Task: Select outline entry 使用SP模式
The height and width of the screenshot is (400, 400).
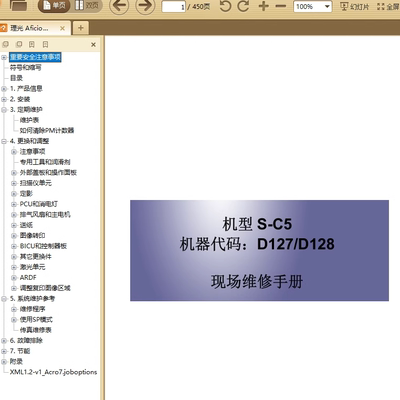Action: click(36, 320)
